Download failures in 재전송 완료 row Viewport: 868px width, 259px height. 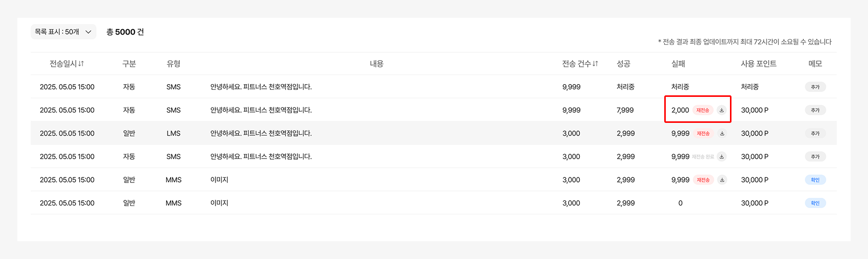coord(722,157)
